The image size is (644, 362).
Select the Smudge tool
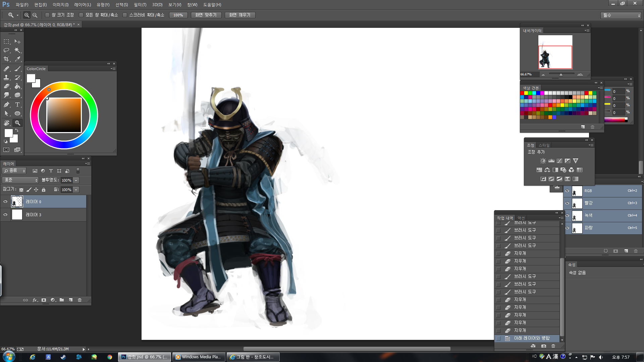coord(6,95)
